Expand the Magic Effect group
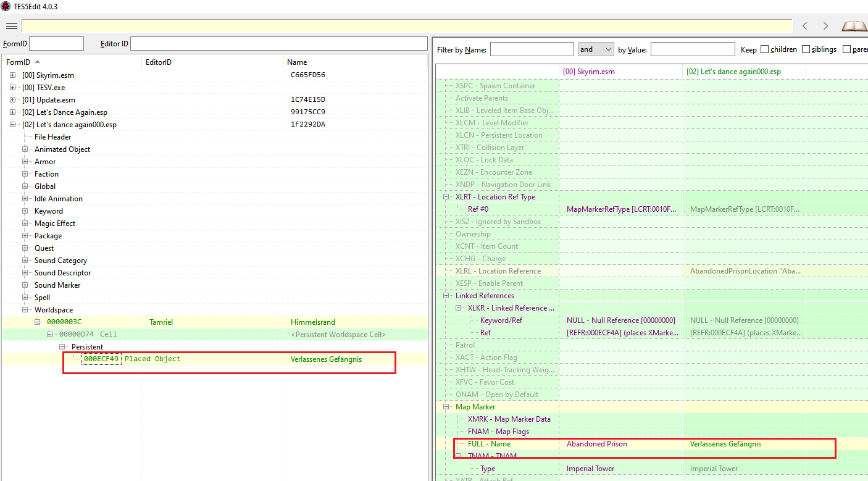The width and height of the screenshot is (868, 481). (x=25, y=224)
